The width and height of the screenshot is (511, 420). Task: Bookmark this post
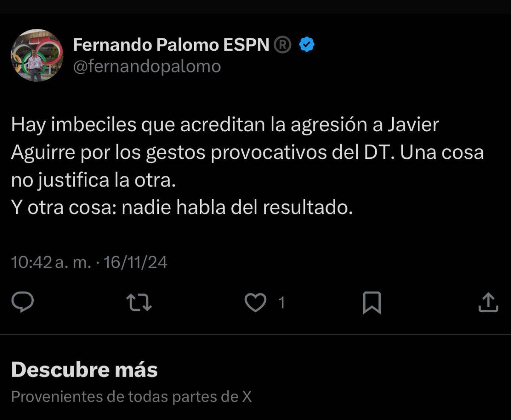[371, 303]
